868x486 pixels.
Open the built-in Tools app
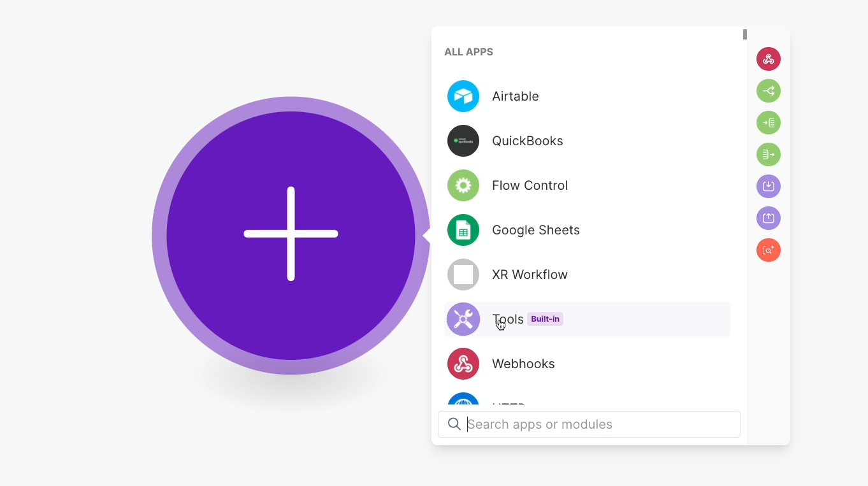pyautogui.click(x=587, y=319)
